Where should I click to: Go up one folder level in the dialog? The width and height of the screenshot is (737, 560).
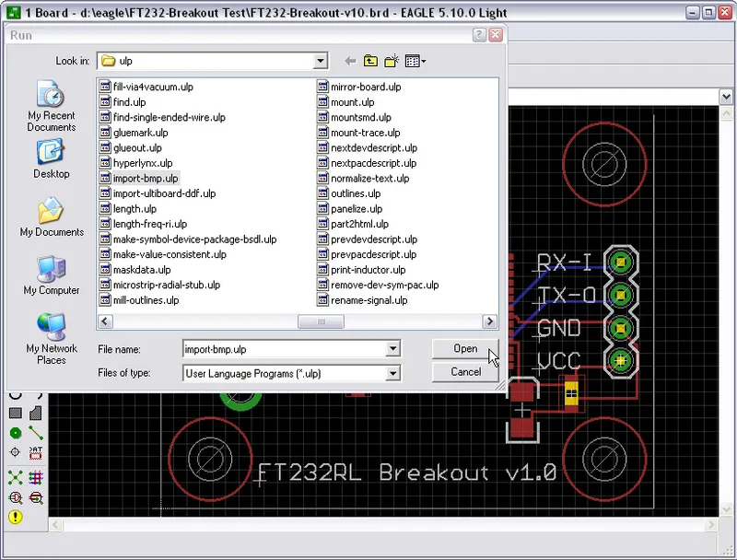[x=369, y=61]
